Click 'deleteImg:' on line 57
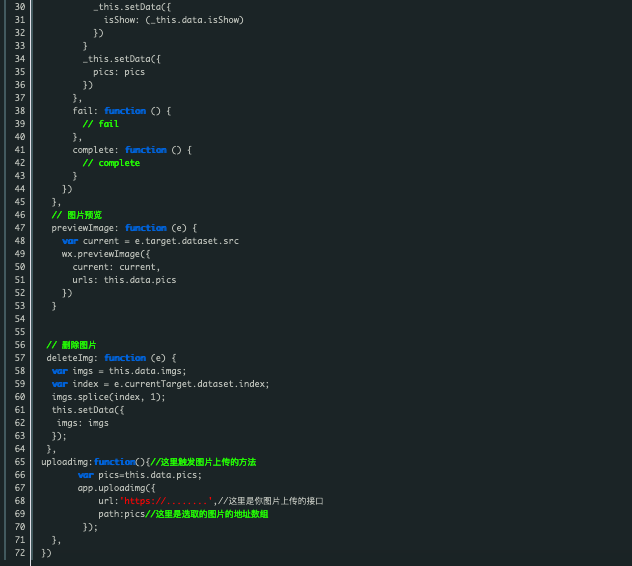 click(x=72, y=358)
